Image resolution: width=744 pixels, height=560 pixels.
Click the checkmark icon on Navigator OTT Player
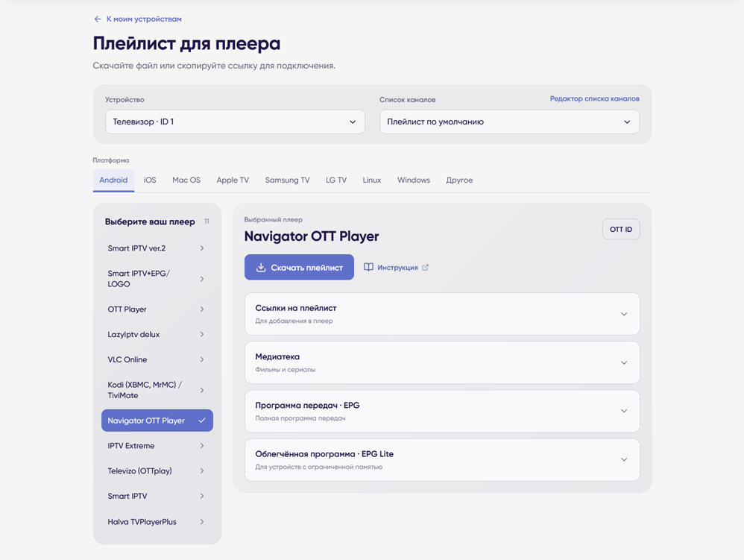(202, 421)
